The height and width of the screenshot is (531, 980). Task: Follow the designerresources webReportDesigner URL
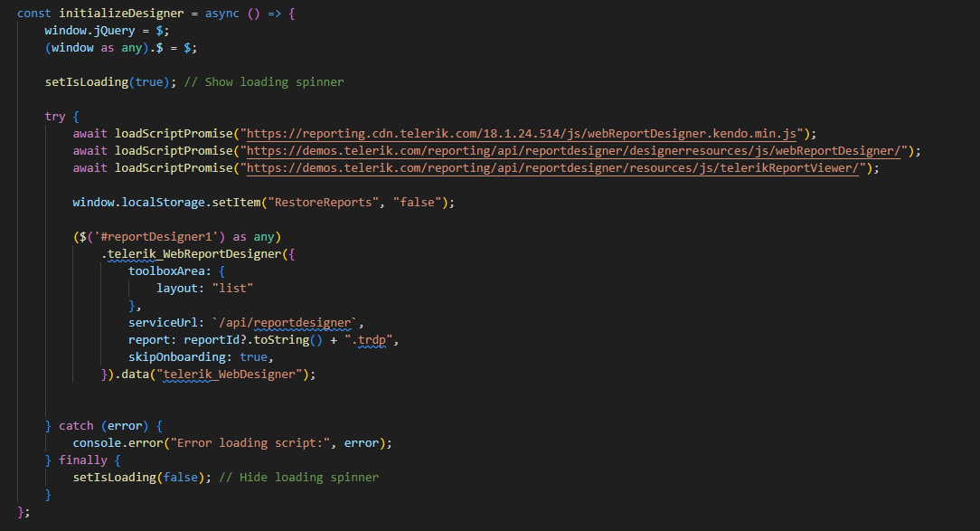click(577, 150)
